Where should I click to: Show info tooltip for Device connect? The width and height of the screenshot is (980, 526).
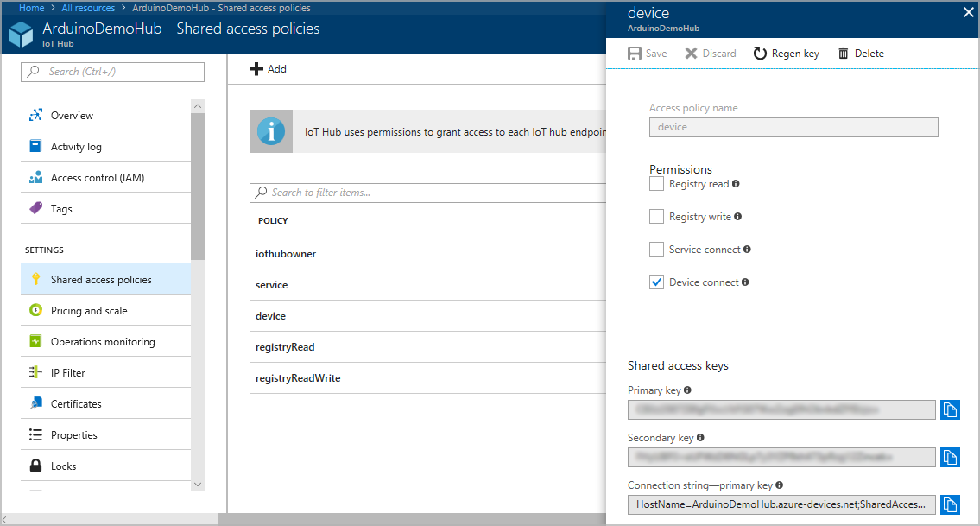(745, 282)
